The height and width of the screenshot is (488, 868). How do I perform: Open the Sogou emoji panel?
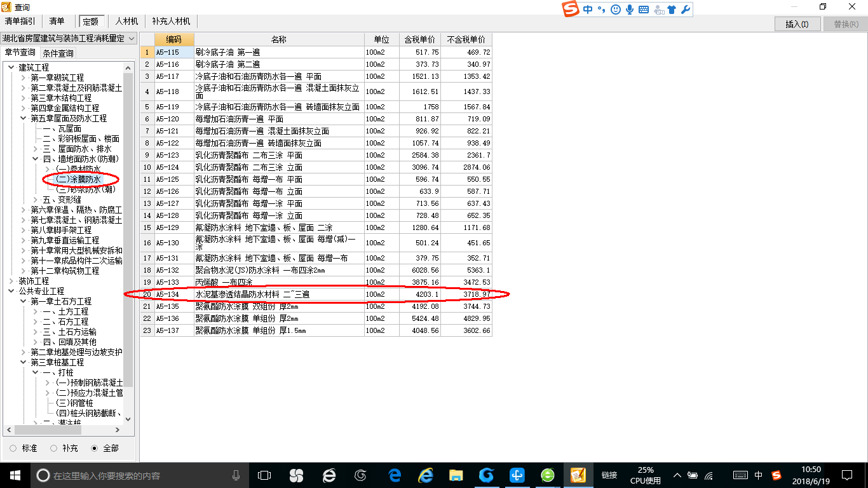(615, 10)
